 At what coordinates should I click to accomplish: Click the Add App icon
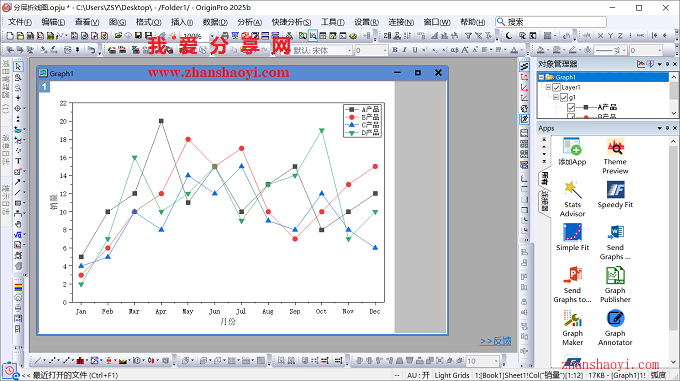(572, 152)
